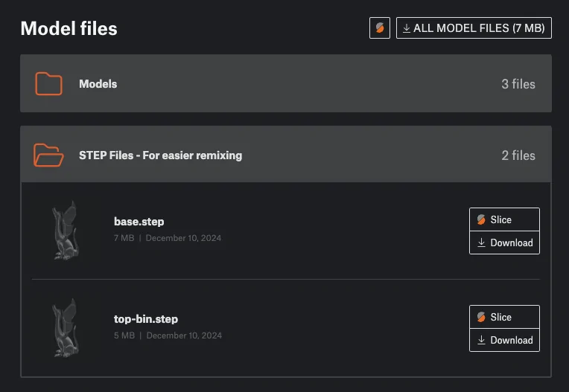This screenshot has height=392, width=569.
Task: Click the top-bin.step file name
Action: coord(146,319)
